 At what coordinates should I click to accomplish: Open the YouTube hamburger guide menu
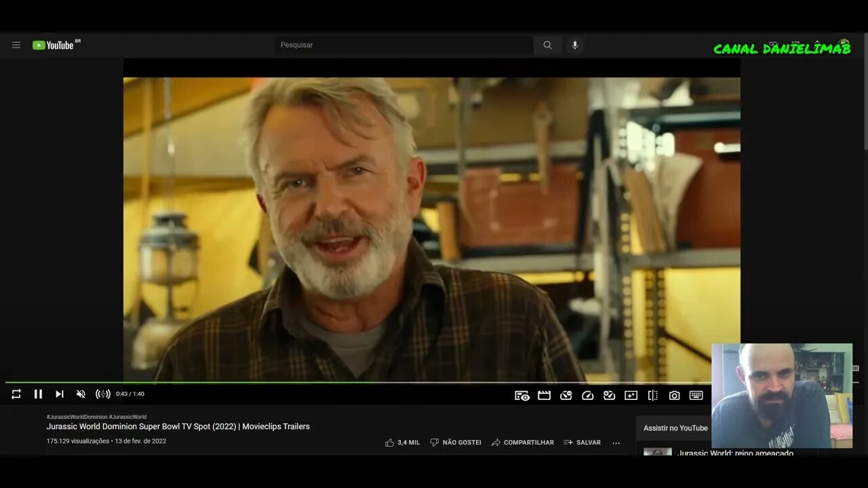click(x=16, y=45)
